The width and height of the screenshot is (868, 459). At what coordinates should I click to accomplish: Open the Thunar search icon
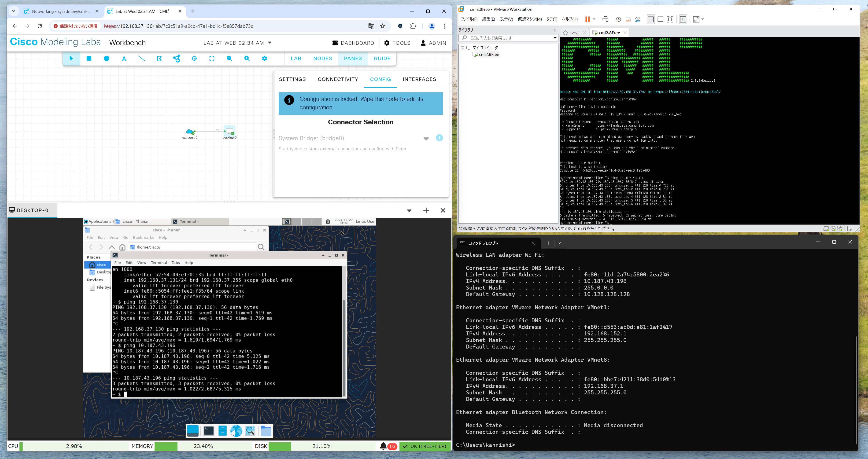(261, 247)
